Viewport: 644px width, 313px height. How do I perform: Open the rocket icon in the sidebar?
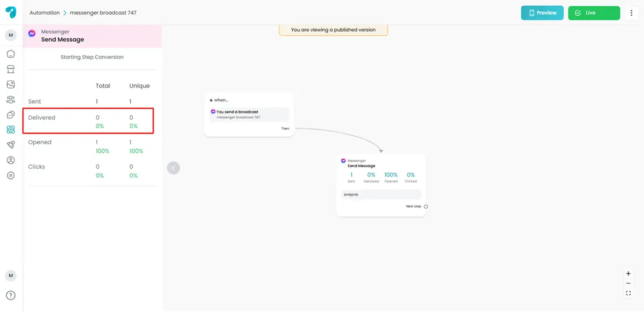click(x=11, y=145)
